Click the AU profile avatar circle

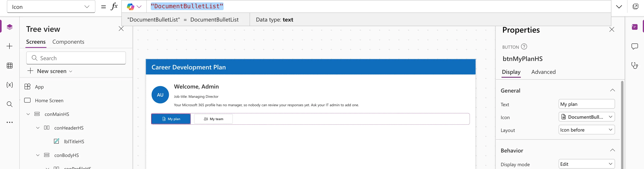tap(160, 95)
